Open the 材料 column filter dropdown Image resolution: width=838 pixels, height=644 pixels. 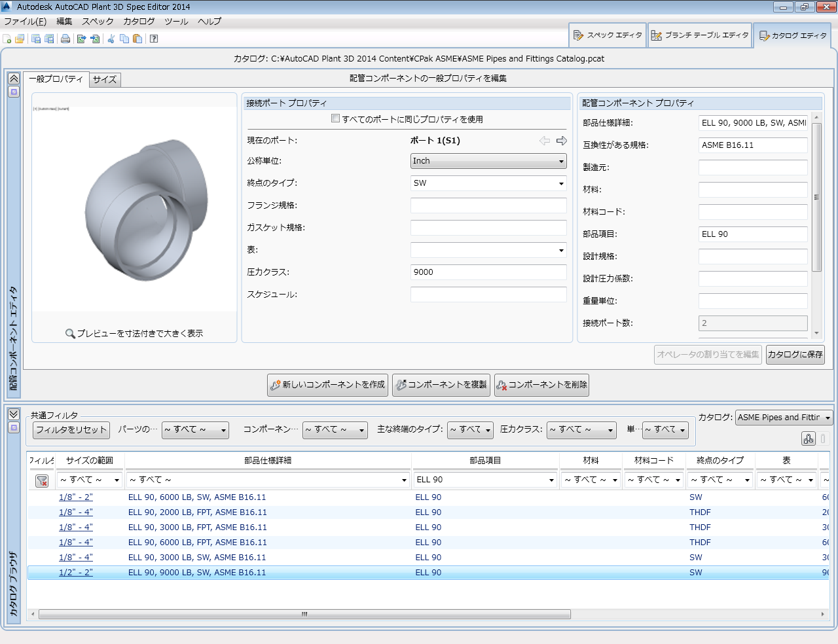click(591, 480)
